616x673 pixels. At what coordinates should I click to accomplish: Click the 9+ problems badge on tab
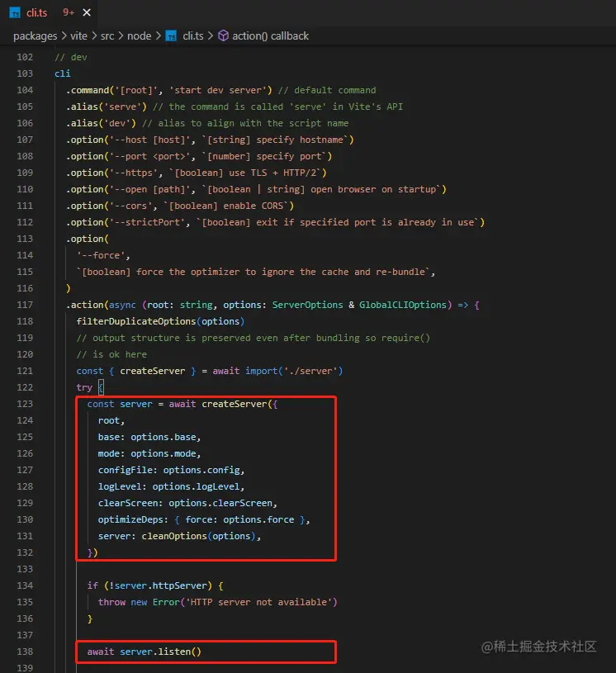click(x=69, y=13)
